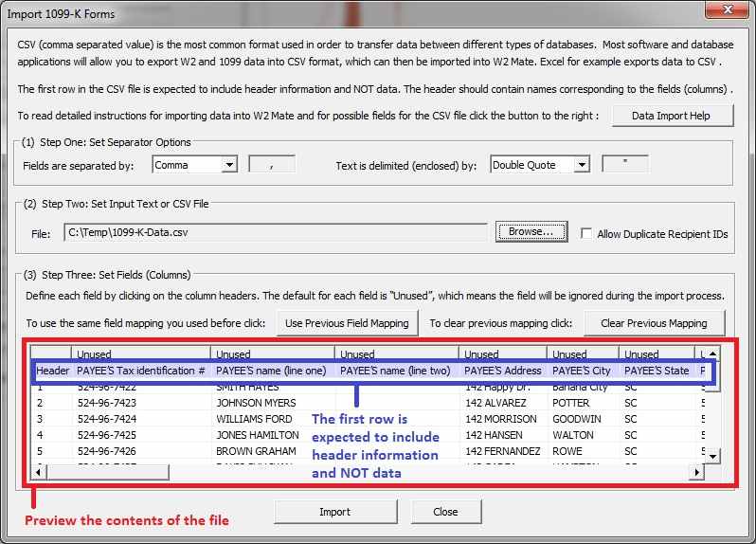Click the CSV file path field

pyautogui.click(x=276, y=232)
